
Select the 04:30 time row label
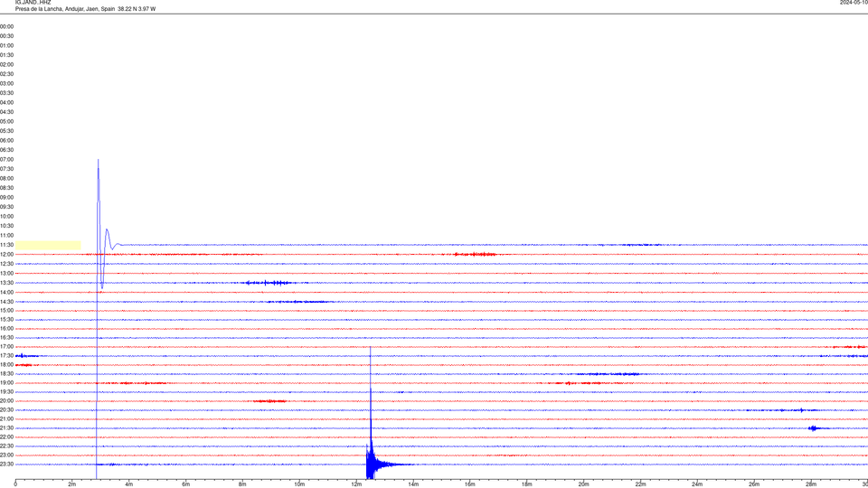tap(6, 112)
